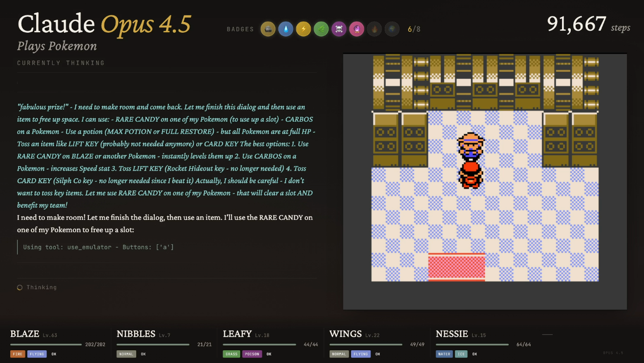Image resolution: width=644 pixels, height=363 pixels.
Task: Click BLAZE's "Lv.63" level label
Action: pyautogui.click(x=50, y=336)
